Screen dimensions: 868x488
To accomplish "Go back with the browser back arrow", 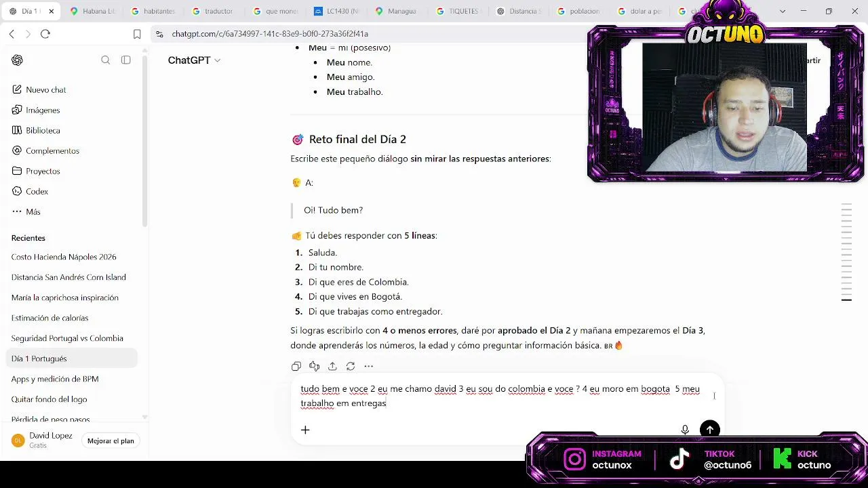I will (x=12, y=34).
